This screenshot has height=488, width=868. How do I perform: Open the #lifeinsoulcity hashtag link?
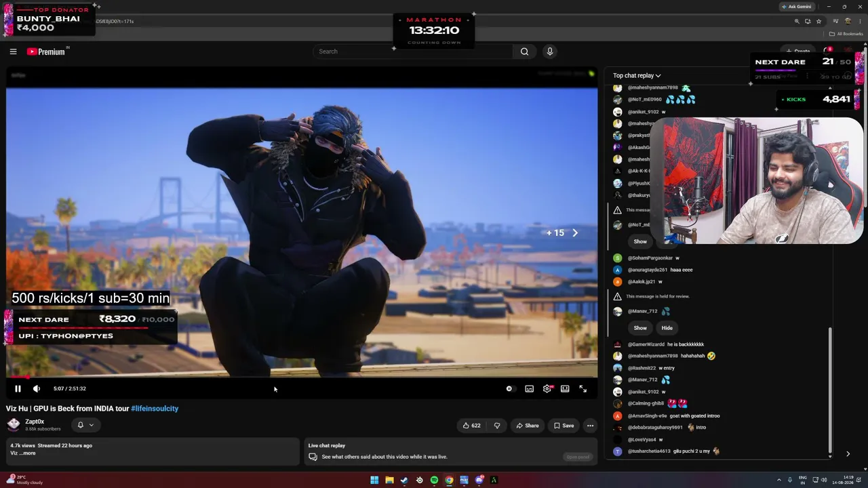point(155,409)
